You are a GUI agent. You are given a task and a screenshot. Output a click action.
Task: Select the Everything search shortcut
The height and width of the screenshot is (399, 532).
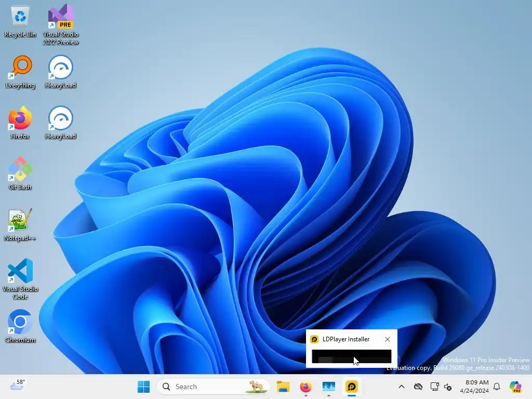click(20, 73)
